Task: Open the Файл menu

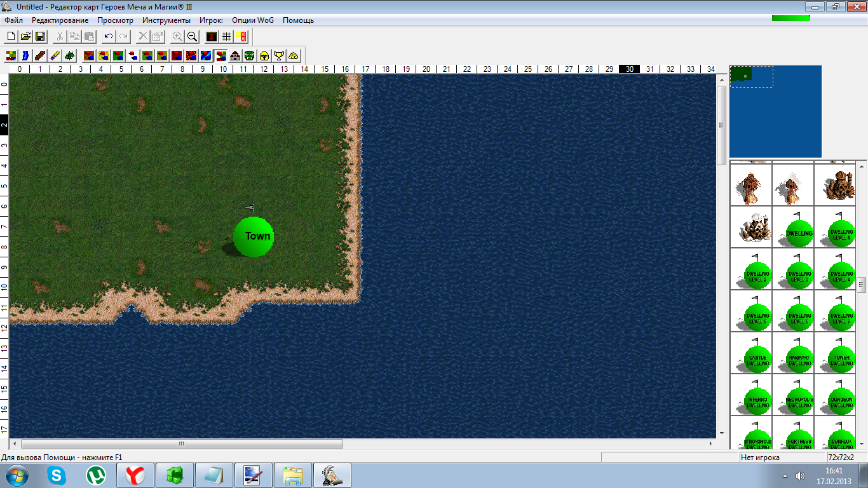Action: pyautogui.click(x=13, y=20)
